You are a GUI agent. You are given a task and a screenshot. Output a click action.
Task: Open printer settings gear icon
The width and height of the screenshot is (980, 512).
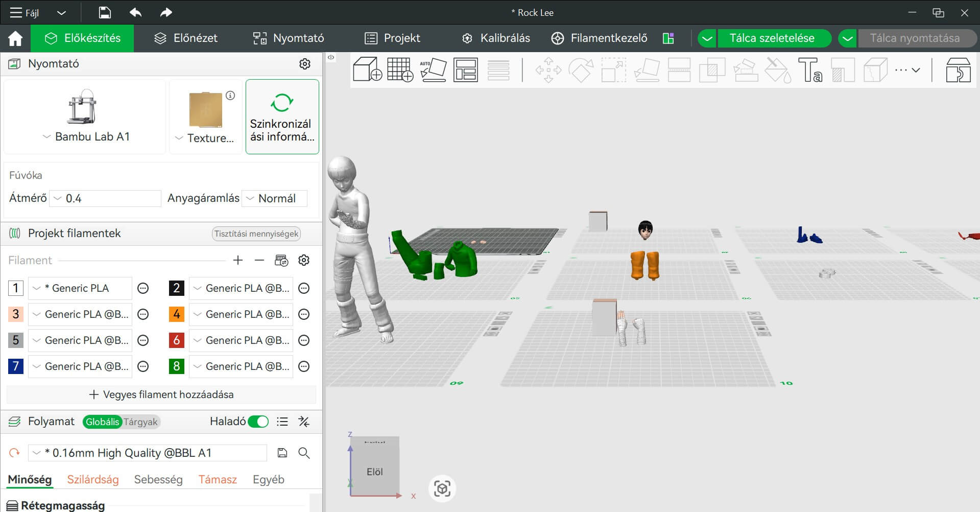(x=305, y=64)
